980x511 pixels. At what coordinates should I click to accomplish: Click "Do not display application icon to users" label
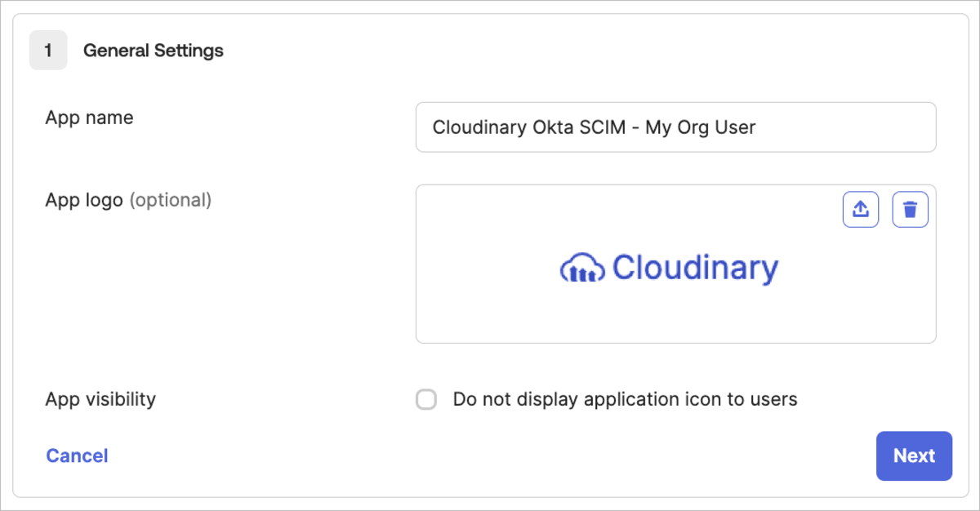pyautogui.click(x=625, y=399)
